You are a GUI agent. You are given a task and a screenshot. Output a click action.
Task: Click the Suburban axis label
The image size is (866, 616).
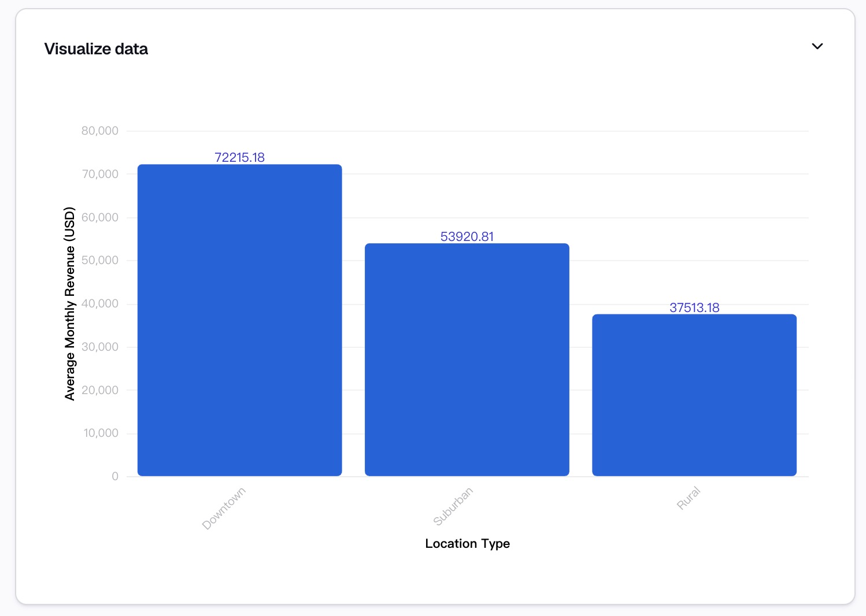pyautogui.click(x=453, y=506)
